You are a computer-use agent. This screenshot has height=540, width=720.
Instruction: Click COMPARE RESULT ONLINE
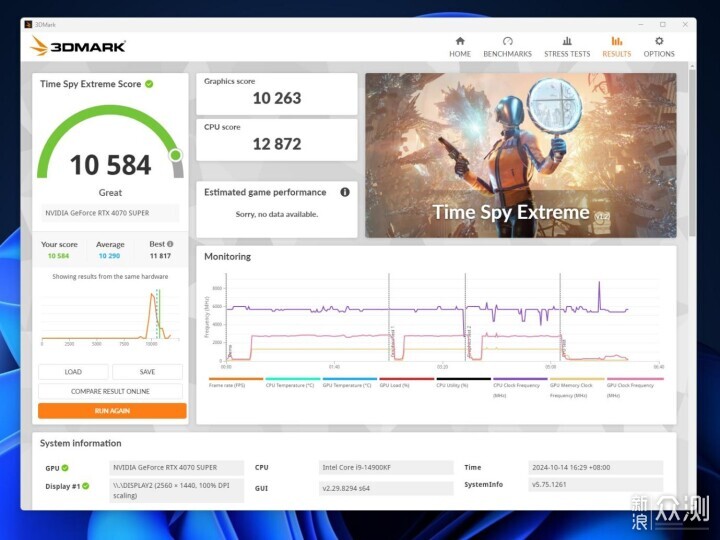(110, 391)
